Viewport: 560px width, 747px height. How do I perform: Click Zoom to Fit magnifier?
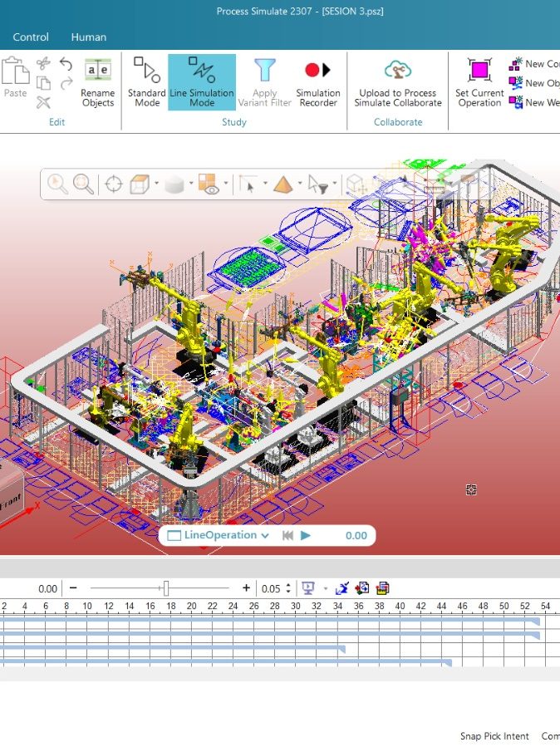pos(83,184)
